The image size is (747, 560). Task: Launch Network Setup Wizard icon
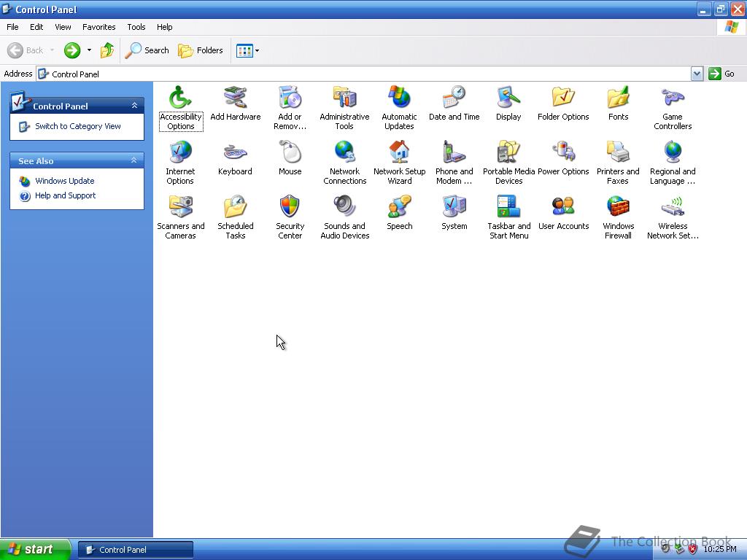399,152
